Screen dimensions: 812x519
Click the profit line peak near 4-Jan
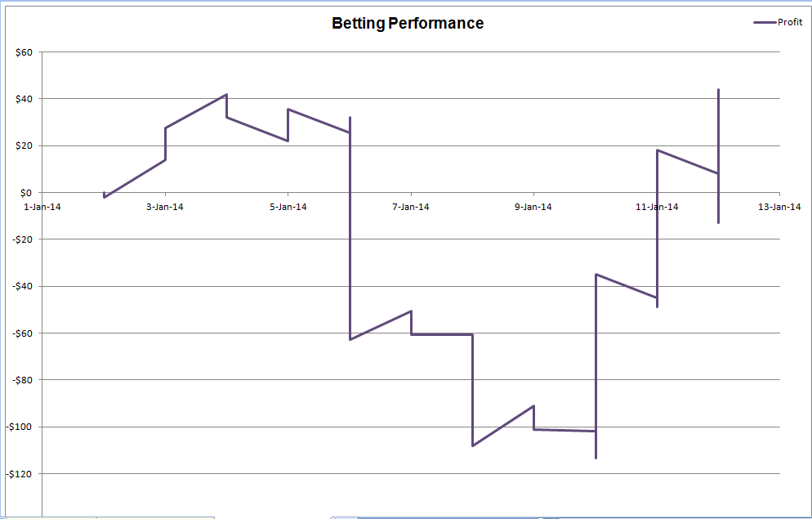(x=226, y=94)
